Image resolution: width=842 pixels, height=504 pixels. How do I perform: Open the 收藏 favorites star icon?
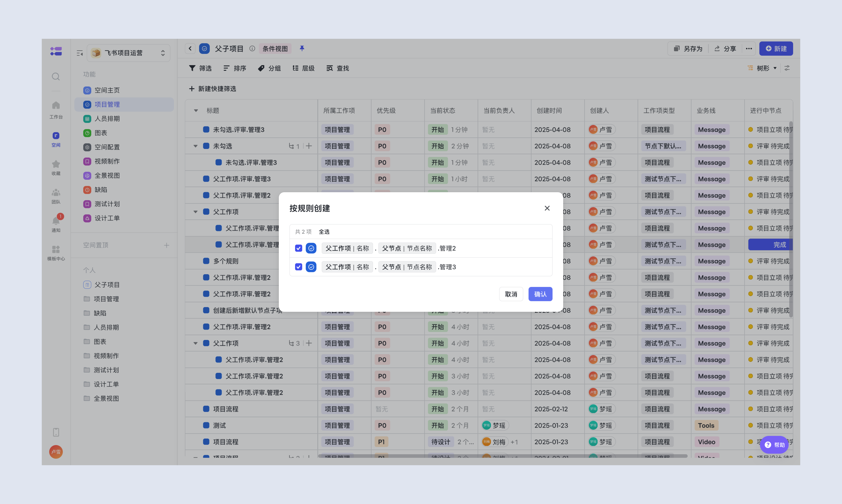[x=56, y=168]
